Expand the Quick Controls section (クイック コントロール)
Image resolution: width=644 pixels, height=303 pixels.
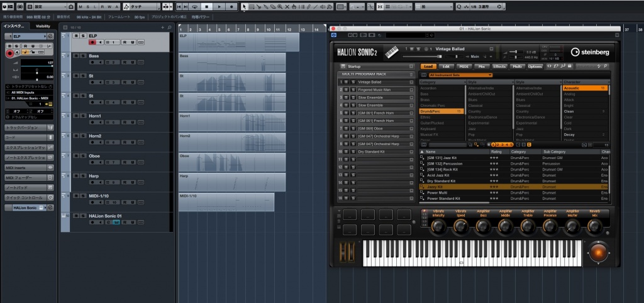point(29,197)
